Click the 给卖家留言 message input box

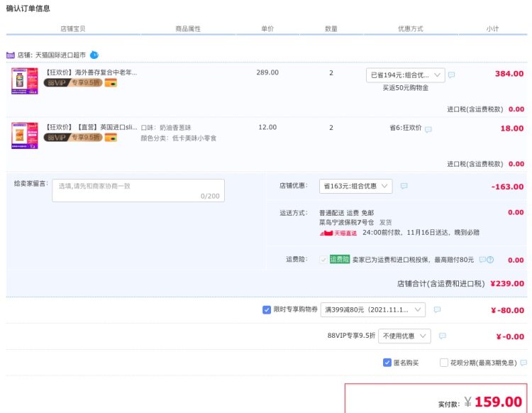(x=138, y=190)
